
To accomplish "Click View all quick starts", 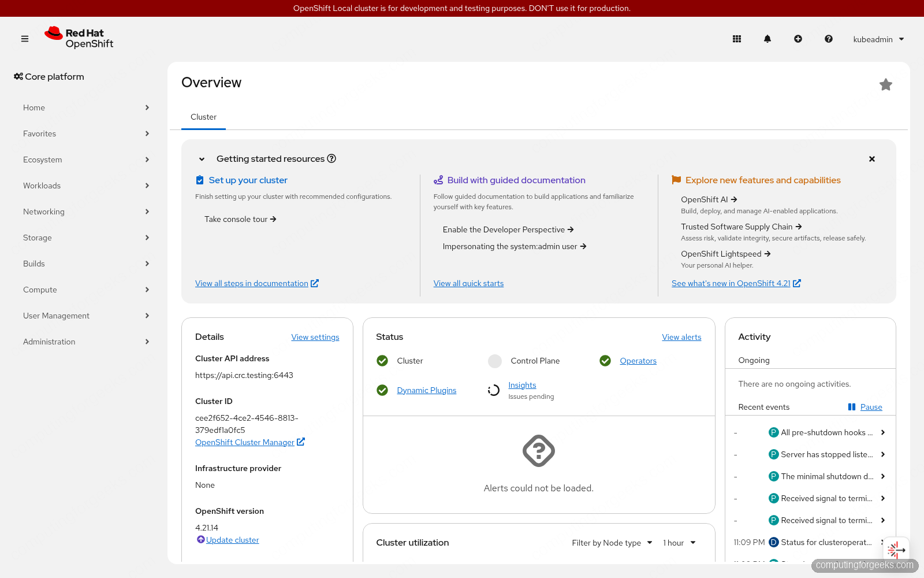I will click(468, 283).
